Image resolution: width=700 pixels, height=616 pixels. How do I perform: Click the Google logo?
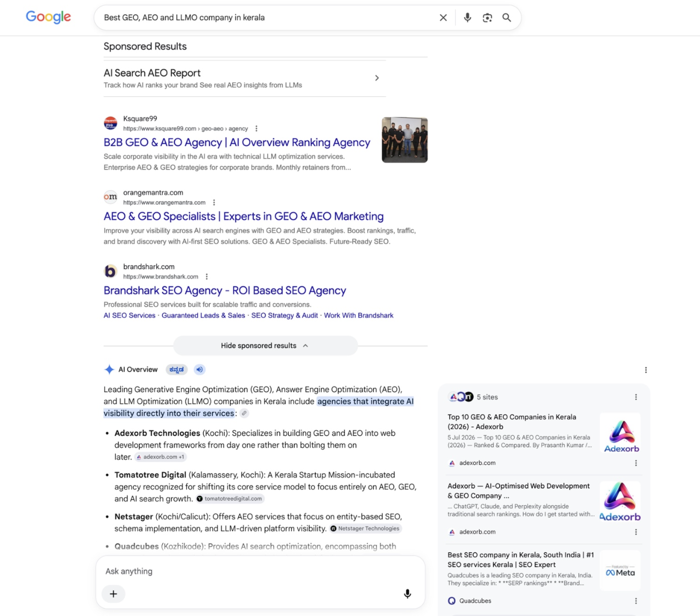coord(48,17)
